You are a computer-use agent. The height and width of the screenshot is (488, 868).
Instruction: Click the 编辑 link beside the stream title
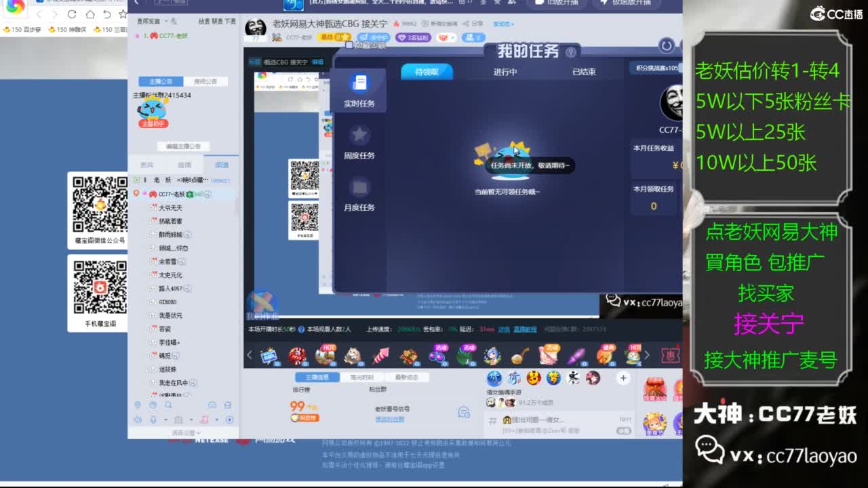point(317,62)
